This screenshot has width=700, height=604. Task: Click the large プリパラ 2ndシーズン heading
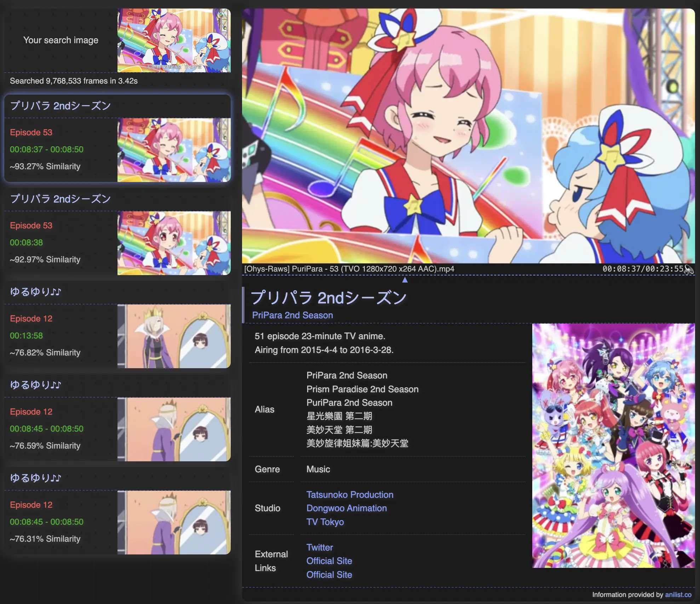click(x=329, y=298)
